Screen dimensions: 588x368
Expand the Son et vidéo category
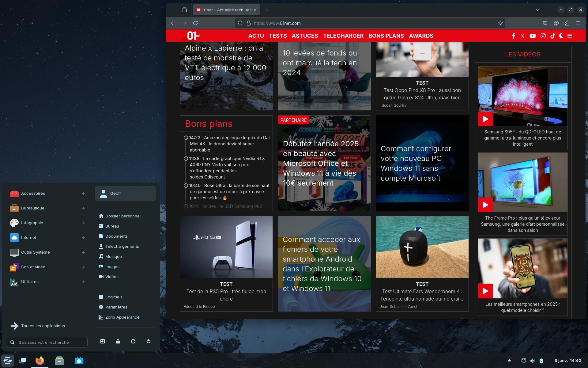click(x=47, y=267)
